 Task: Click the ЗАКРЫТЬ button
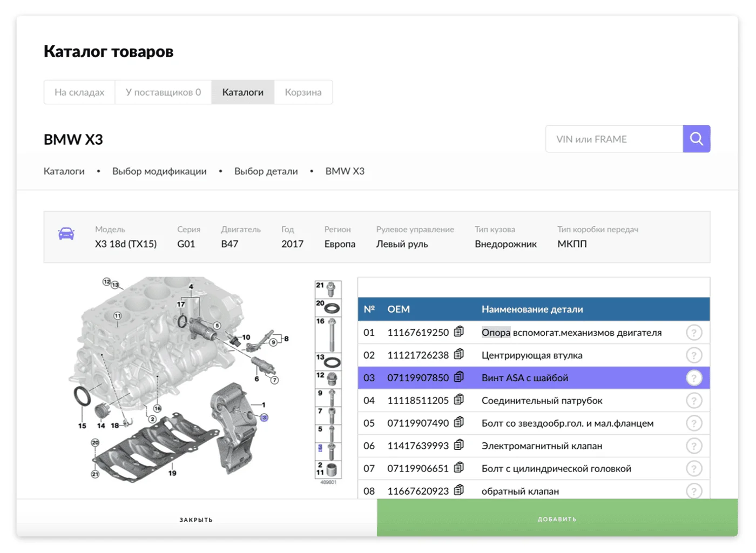[197, 519]
